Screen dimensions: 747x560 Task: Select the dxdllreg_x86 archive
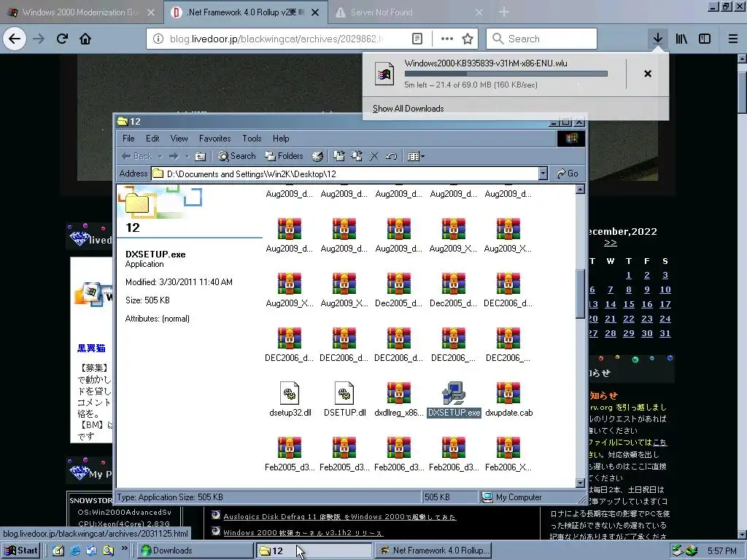399,399
